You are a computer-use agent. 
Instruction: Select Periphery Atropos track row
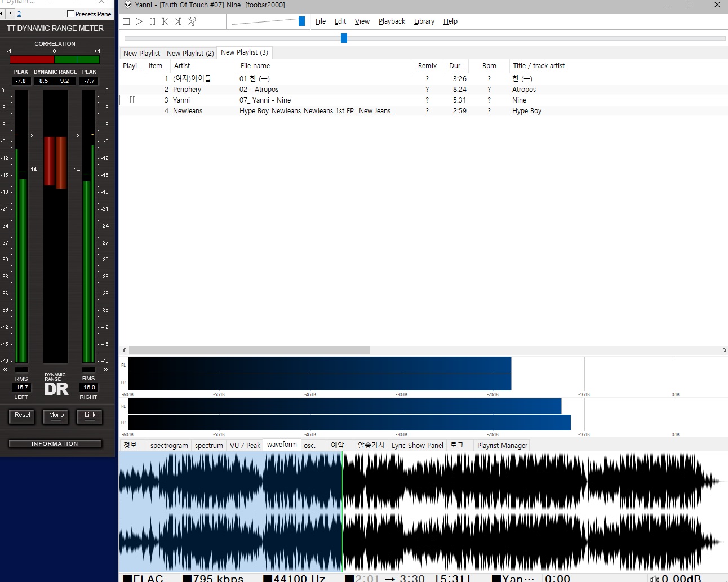coord(424,90)
